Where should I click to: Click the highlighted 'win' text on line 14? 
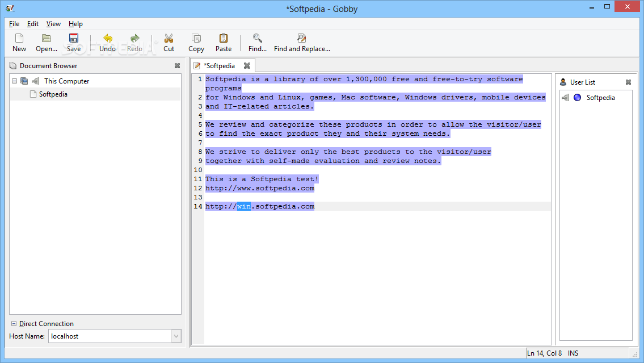click(244, 206)
